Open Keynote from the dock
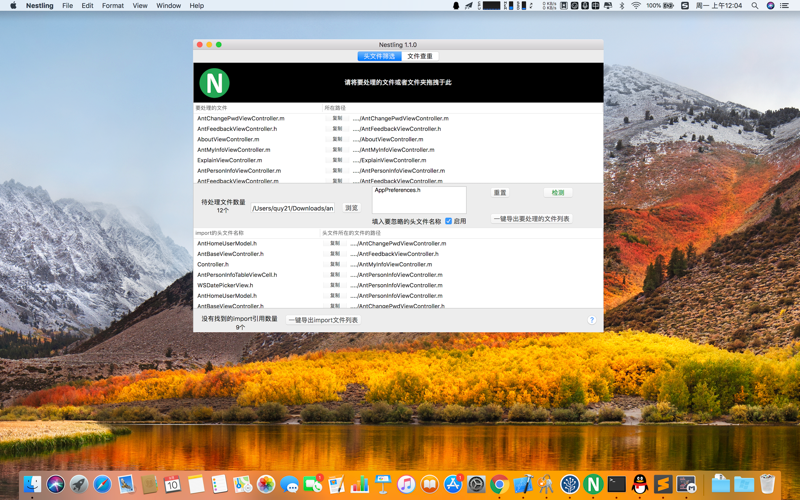 click(x=383, y=484)
